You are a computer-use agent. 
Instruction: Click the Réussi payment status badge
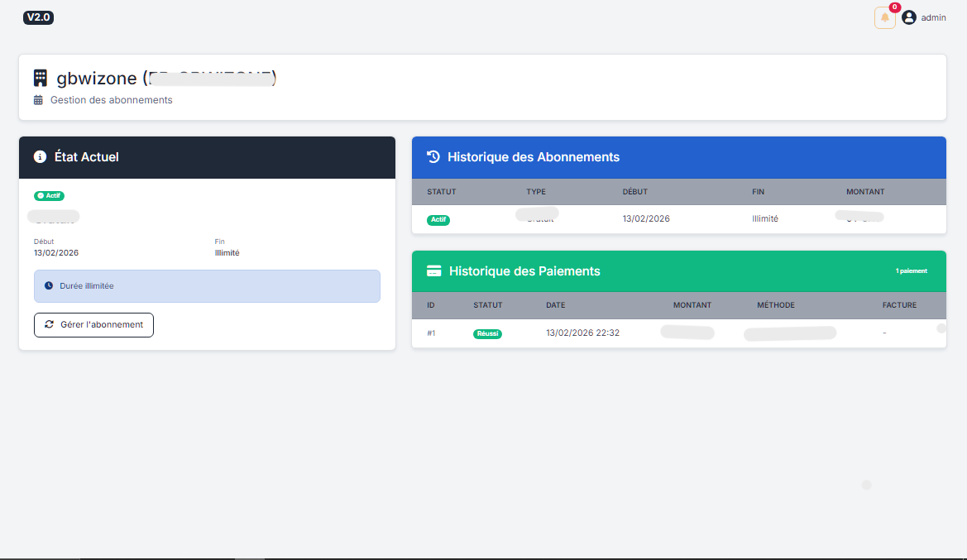point(487,333)
